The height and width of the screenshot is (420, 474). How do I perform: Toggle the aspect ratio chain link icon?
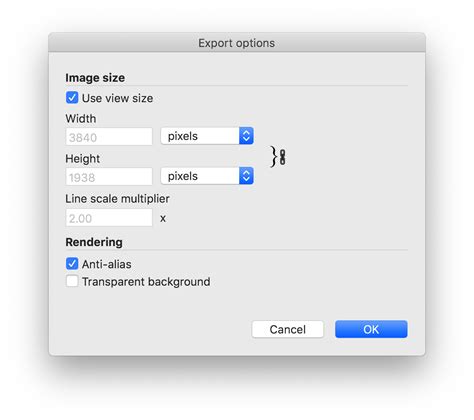[283, 157]
